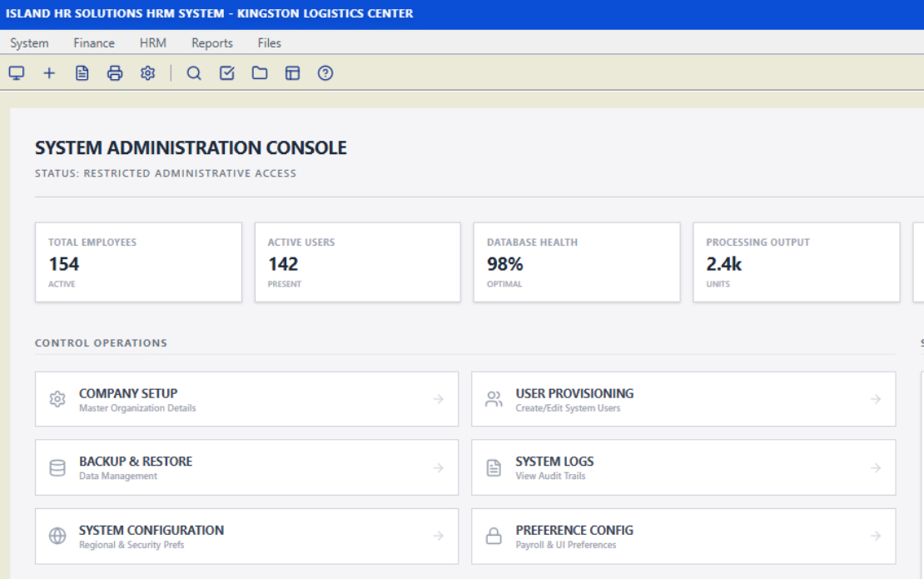Click the monitor icon in toolbar
The height and width of the screenshot is (579, 924).
pyautogui.click(x=17, y=73)
